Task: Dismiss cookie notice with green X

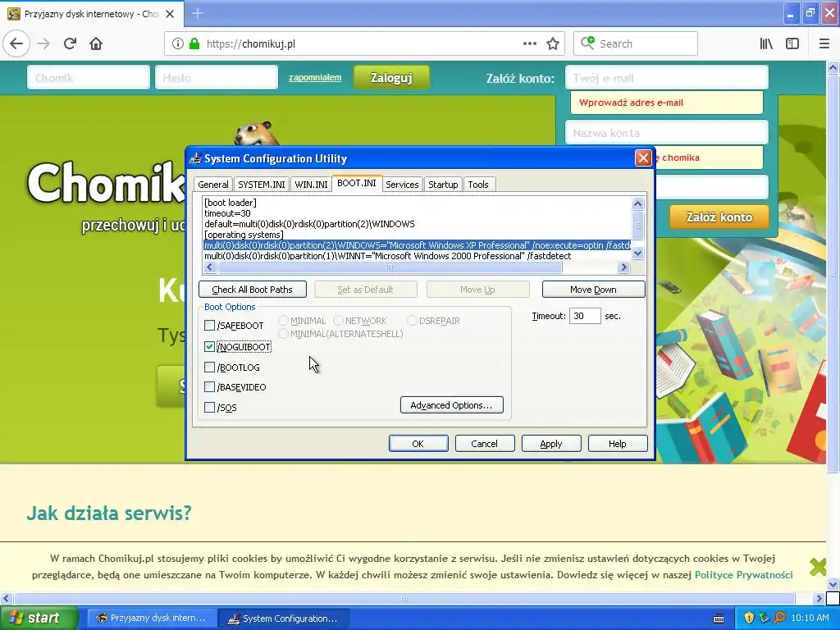Action: [x=818, y=566]
